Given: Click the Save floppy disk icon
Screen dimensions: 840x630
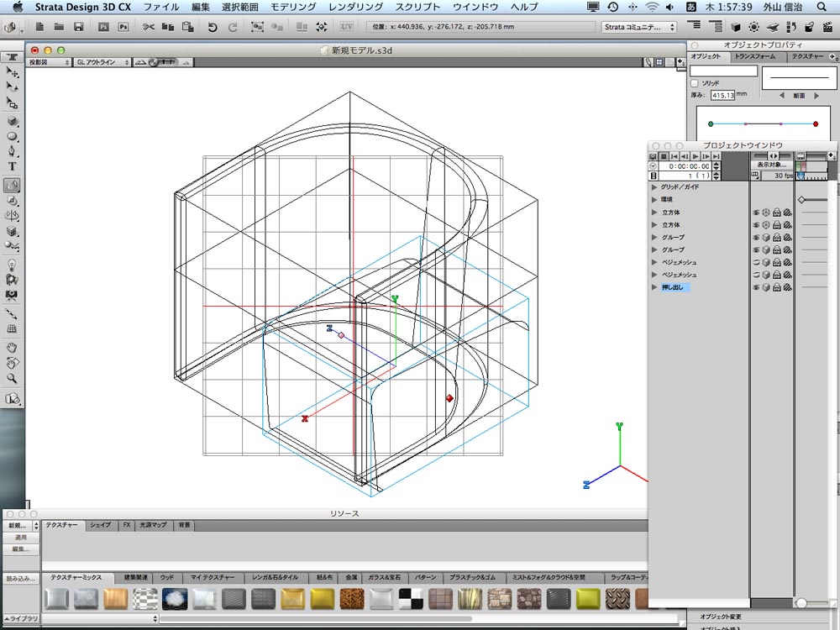Looking at the screenshot, I should (x=79, y=27).
